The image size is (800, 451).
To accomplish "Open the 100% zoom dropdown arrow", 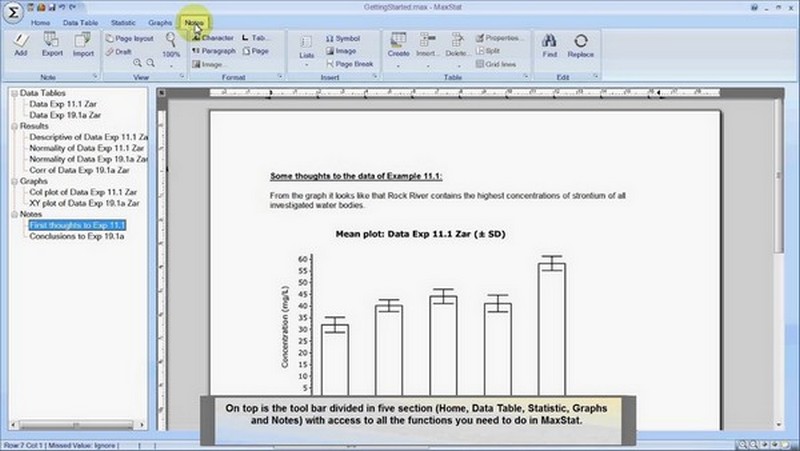I will (171, 66).
